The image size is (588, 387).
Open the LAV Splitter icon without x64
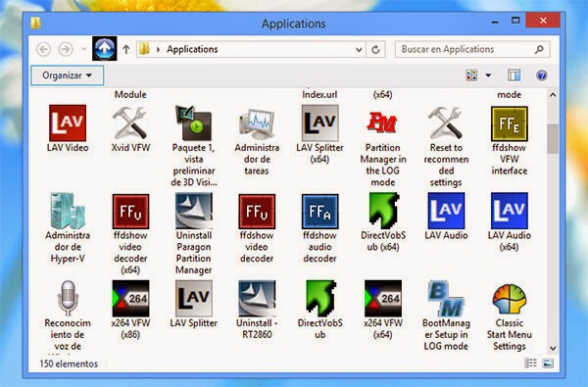pos(193,299)
